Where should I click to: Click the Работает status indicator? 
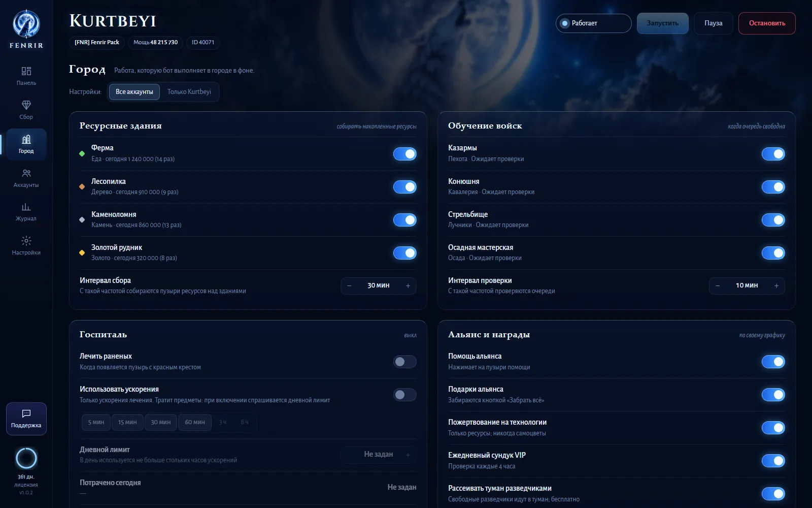(593, 23)
